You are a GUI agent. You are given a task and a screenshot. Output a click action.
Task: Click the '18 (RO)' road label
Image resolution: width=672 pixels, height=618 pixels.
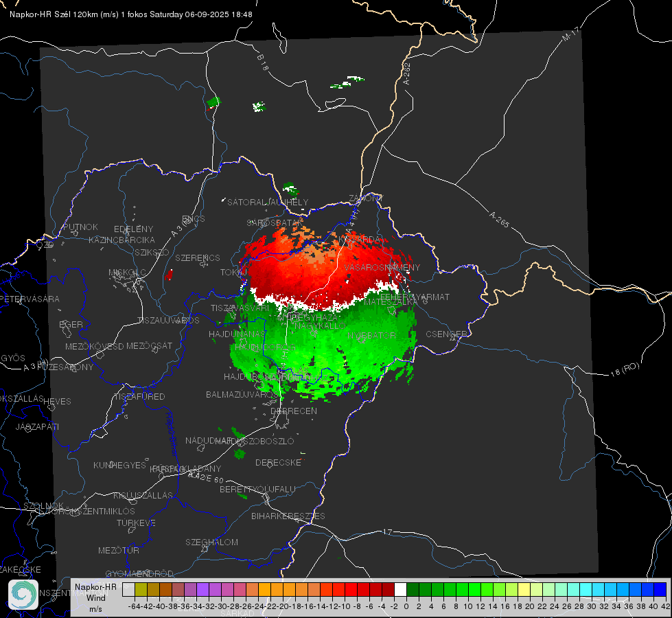coord(625,369)
